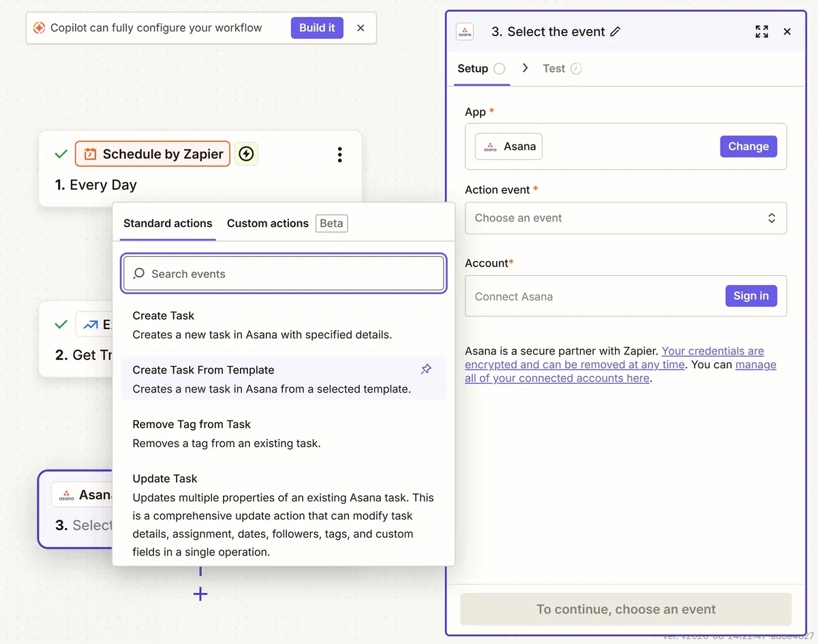Click the green checkmark on step 2
This screenshot has width=818, height=644.
(61, 325)
